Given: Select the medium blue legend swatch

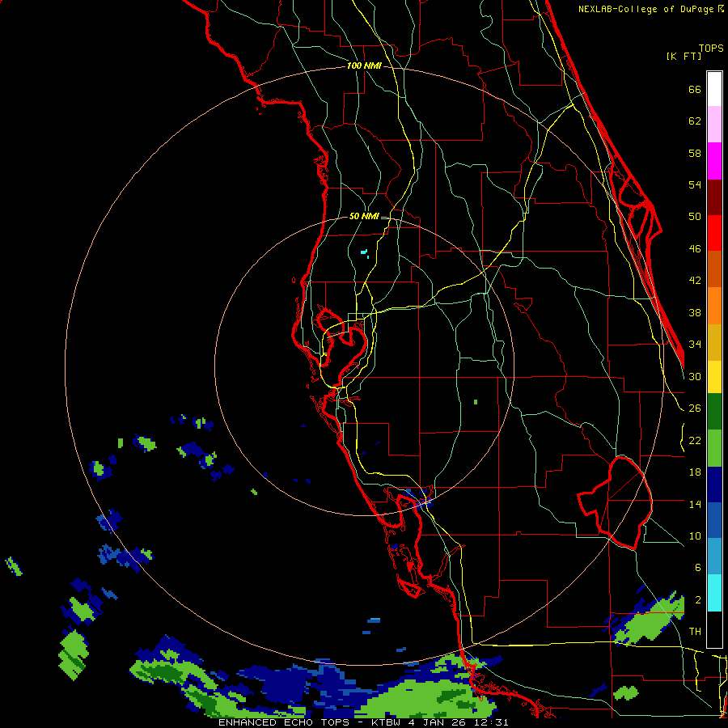Looking at the screenshot, I should pos(714,520).
